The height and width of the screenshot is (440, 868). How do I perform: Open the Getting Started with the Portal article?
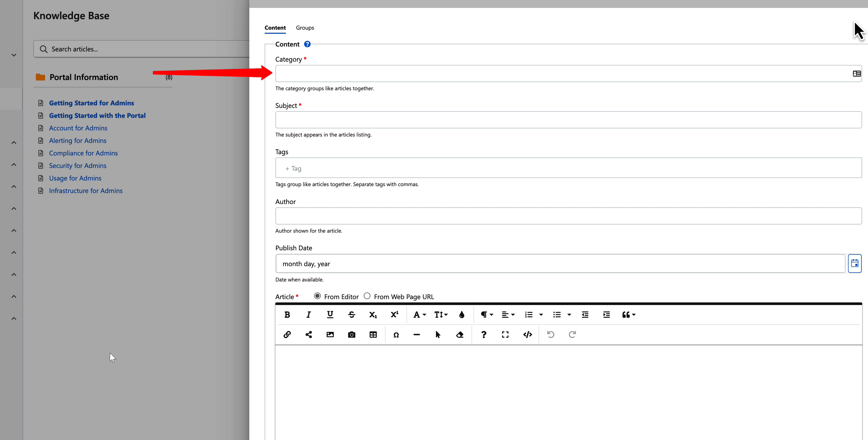[97, 115]
